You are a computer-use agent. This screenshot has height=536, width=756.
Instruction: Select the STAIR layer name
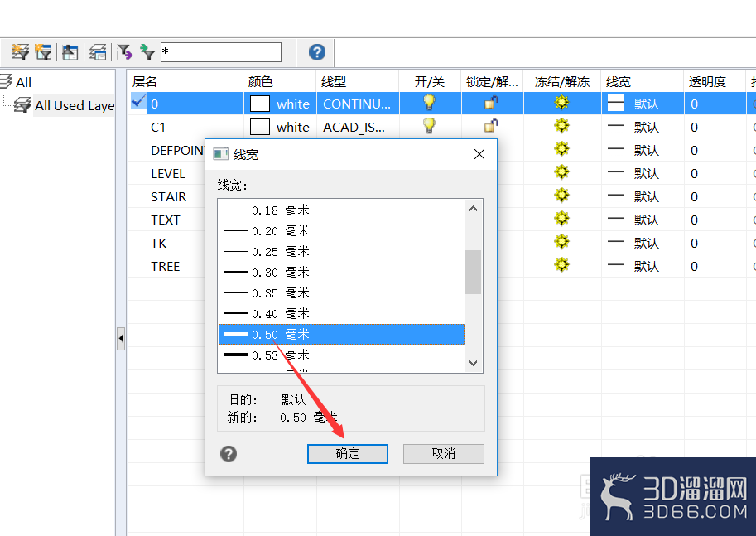click(168, 197)
